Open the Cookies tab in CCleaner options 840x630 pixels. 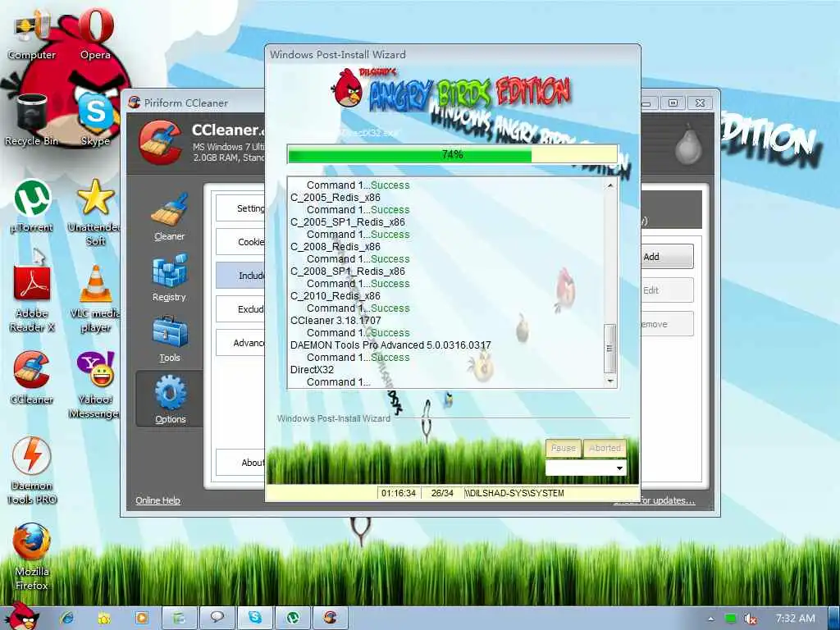coord(240,242)
